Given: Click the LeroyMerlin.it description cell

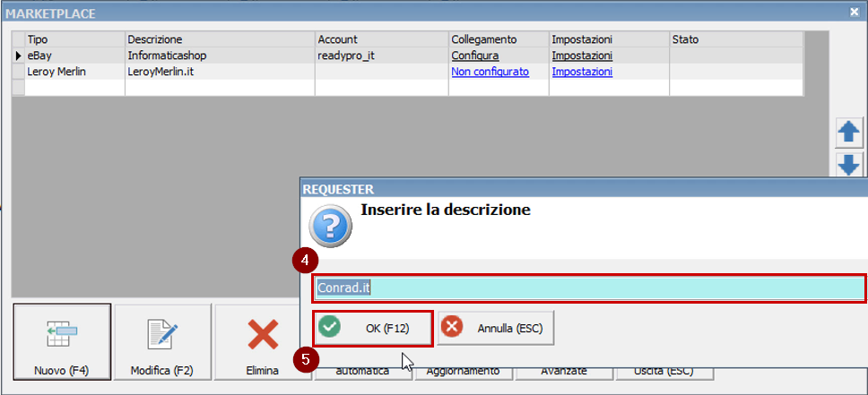Looking at the screenshot, I should pos(220,72).
